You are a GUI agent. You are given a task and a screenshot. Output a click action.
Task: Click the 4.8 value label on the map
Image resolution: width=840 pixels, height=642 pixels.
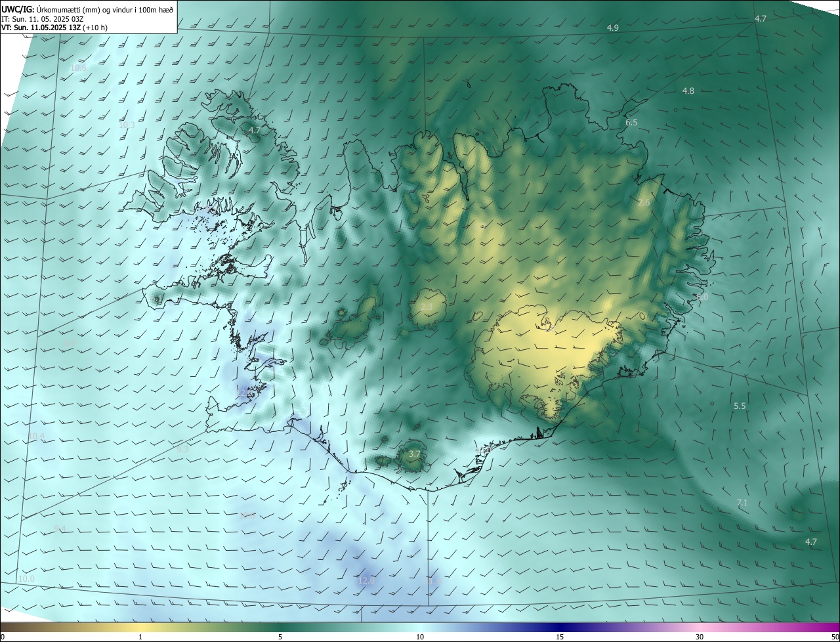pyautogui.click(x=688, y=91)
